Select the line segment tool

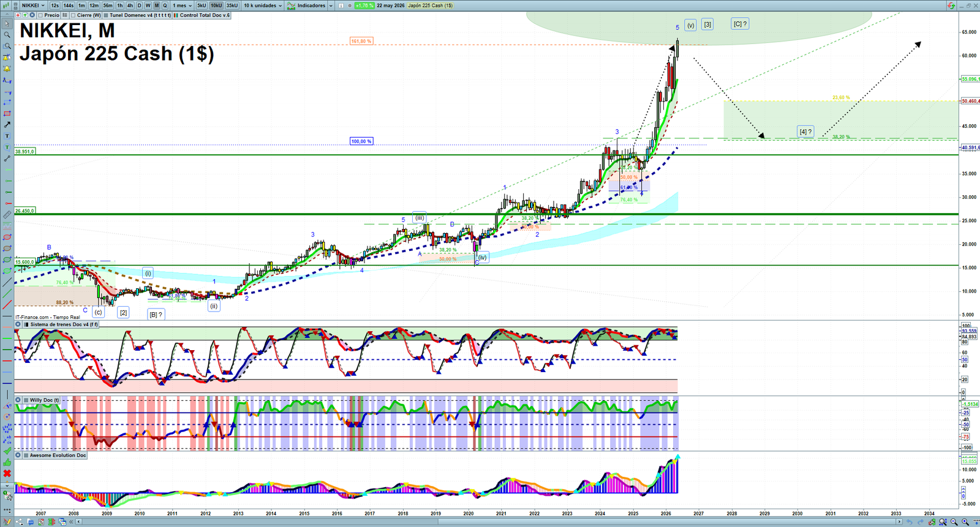point(7,159)
